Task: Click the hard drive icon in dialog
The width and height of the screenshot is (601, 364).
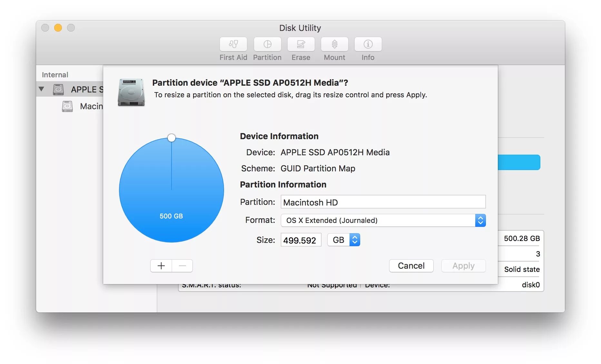Action: (131, 92)
